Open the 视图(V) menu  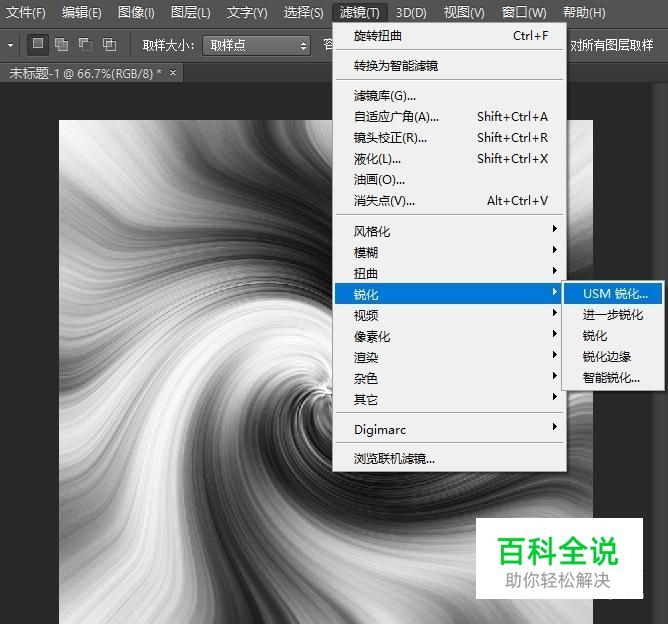464,13
